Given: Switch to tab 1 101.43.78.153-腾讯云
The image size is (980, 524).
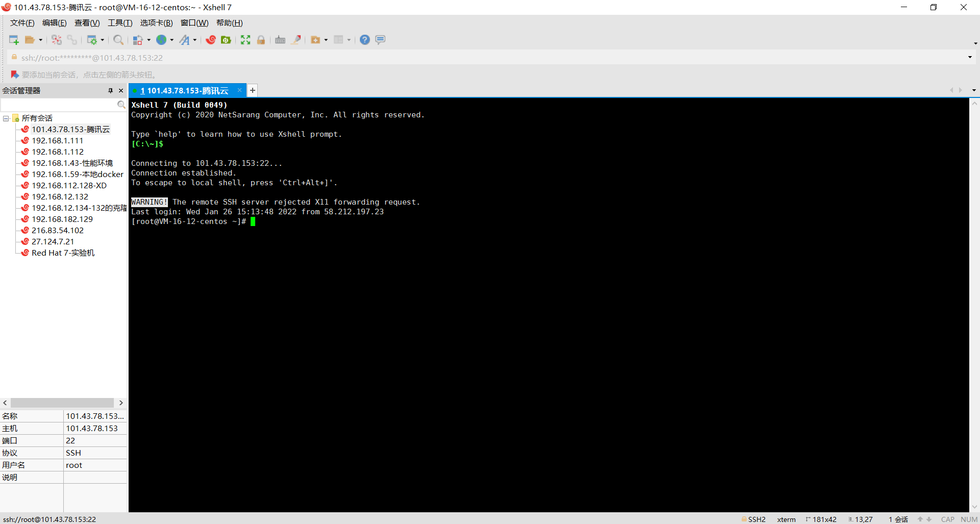Looking at the screenshot, I should click(184, 91).
